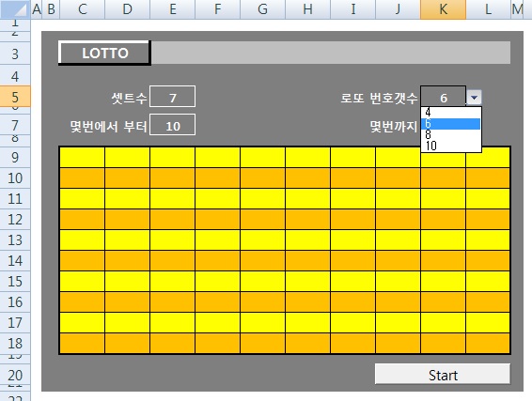Choose 8 in the dropdown list
Screen dimensions: 532x401
coord(450,134)
